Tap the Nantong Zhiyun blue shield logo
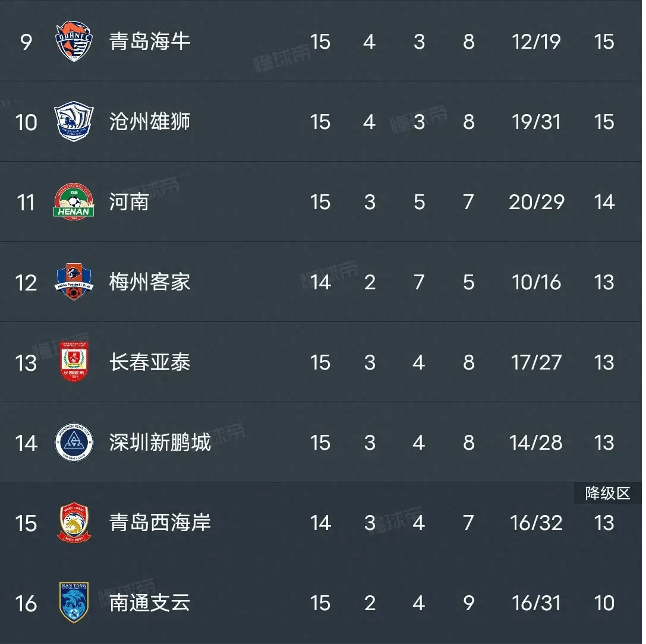 point(74,602)
